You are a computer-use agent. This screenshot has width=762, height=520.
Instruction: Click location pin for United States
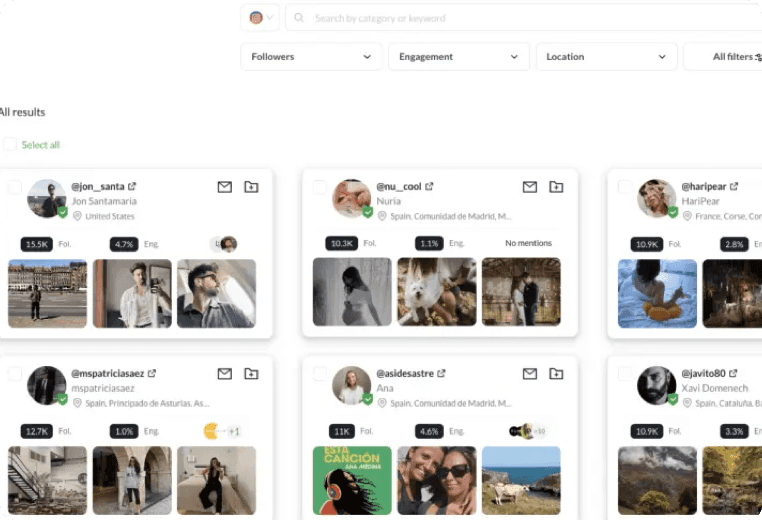[x=77, y=216]
